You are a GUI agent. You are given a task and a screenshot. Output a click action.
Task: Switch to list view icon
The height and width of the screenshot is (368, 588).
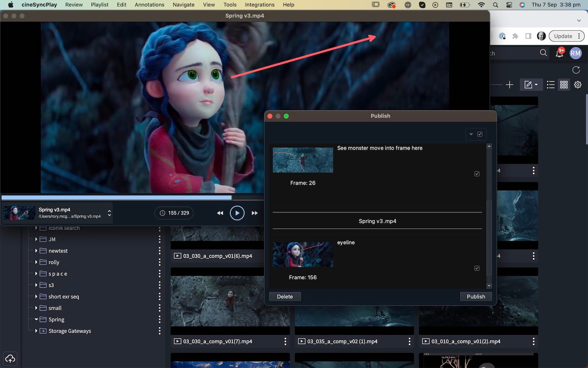coord(551,85)
